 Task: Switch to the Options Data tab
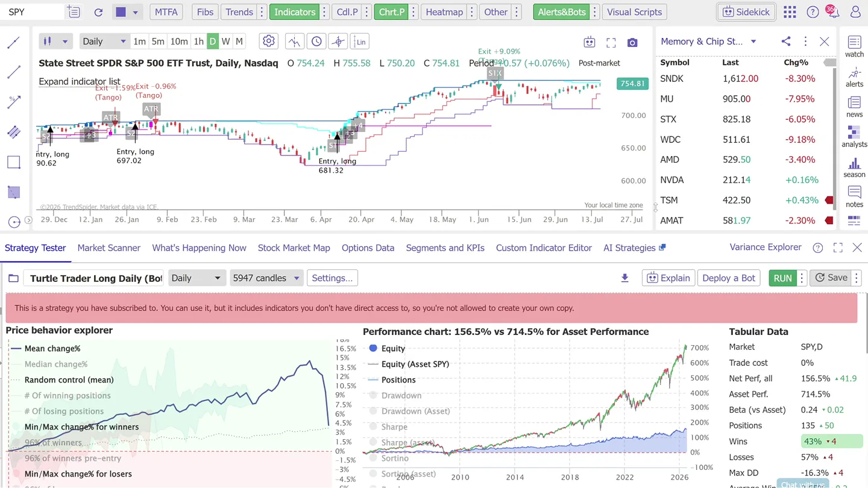pos(368,248)
